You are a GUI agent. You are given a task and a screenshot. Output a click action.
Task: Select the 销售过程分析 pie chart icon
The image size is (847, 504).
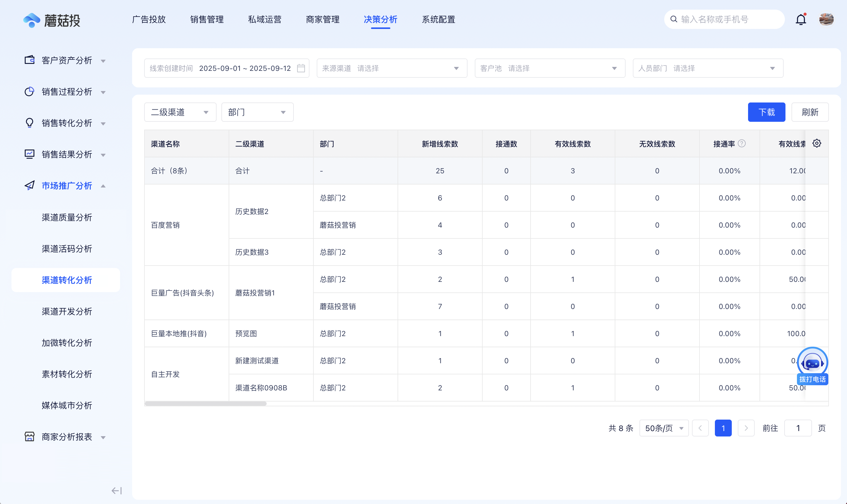30,92
